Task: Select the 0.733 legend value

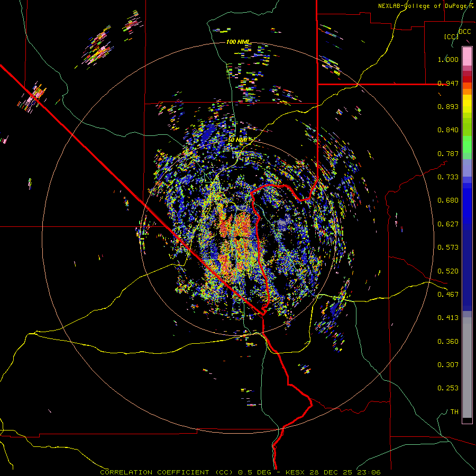Action: click(x=448, y=177)
